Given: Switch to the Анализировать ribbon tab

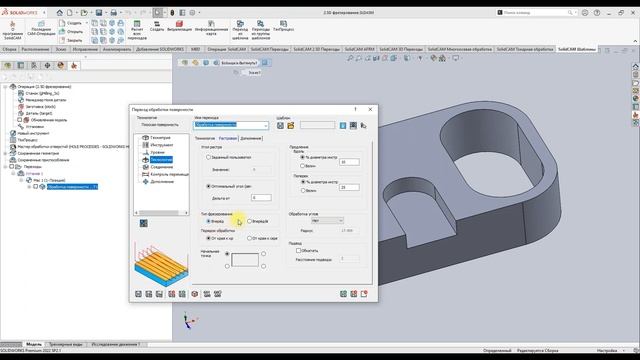Looking at the screenshot, I should click(x=117, y=49).
